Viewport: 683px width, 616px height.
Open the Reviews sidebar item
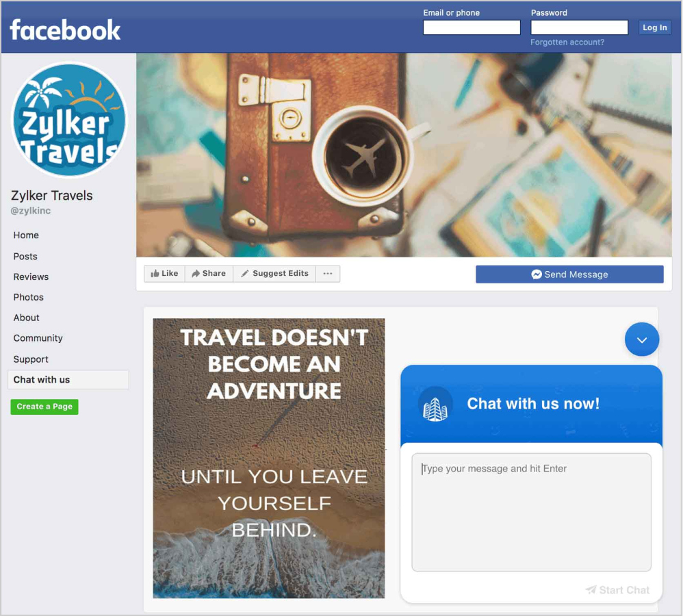point(31,277)
